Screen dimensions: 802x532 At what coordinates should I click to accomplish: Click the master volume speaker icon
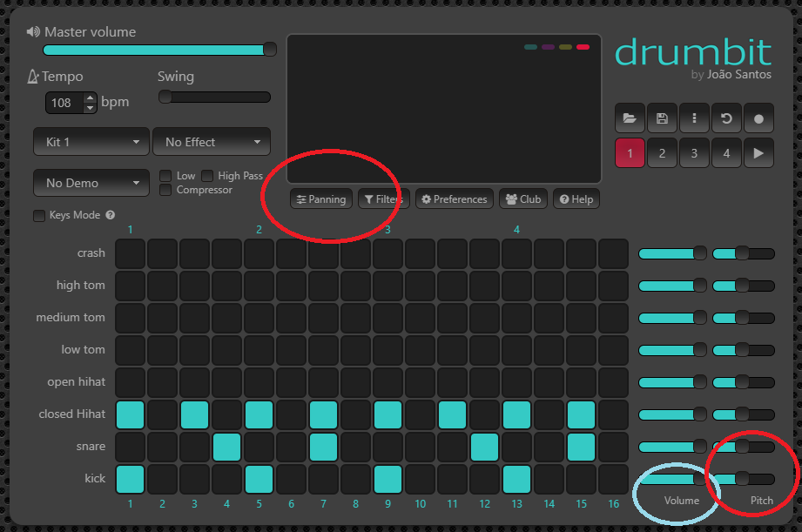coord(33,32)
